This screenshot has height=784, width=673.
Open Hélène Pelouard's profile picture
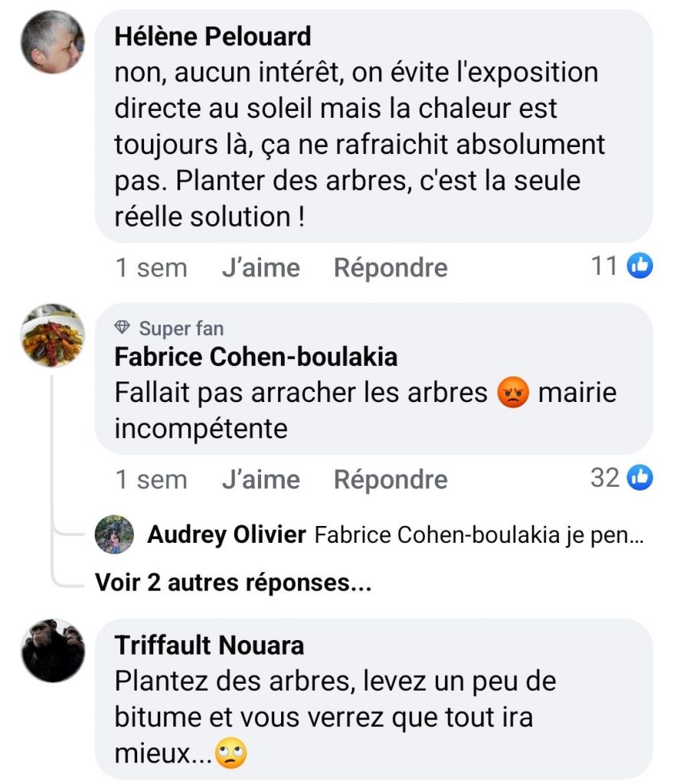tap(52, 41)
